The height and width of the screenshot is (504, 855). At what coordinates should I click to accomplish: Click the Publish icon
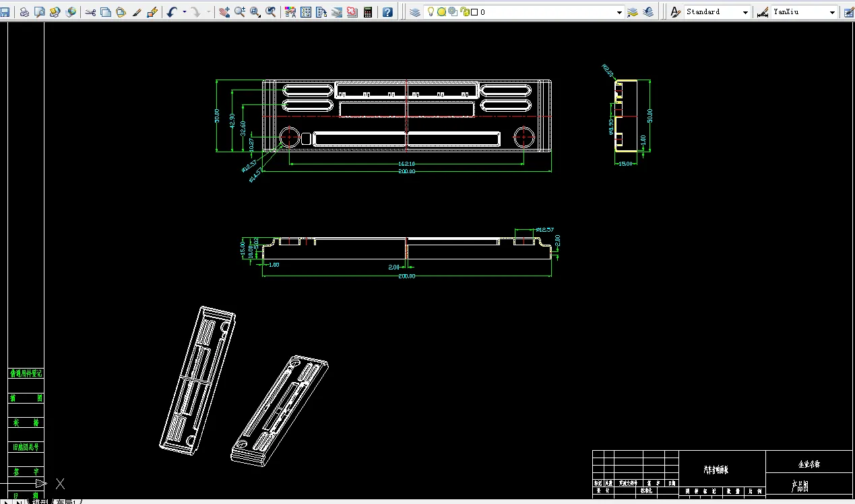(x=55, y=12)
